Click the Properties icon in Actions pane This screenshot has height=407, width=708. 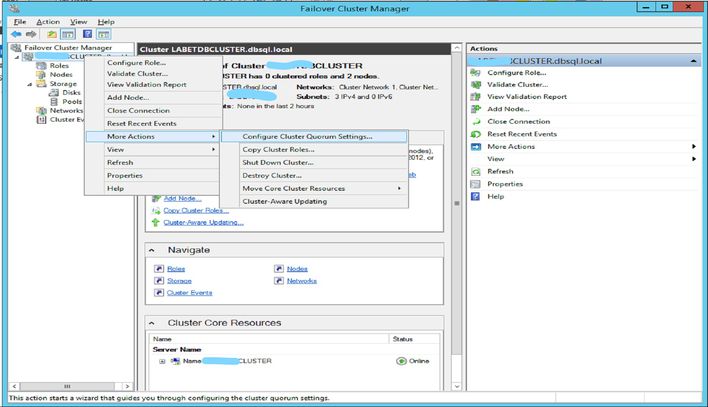point(475,184)
